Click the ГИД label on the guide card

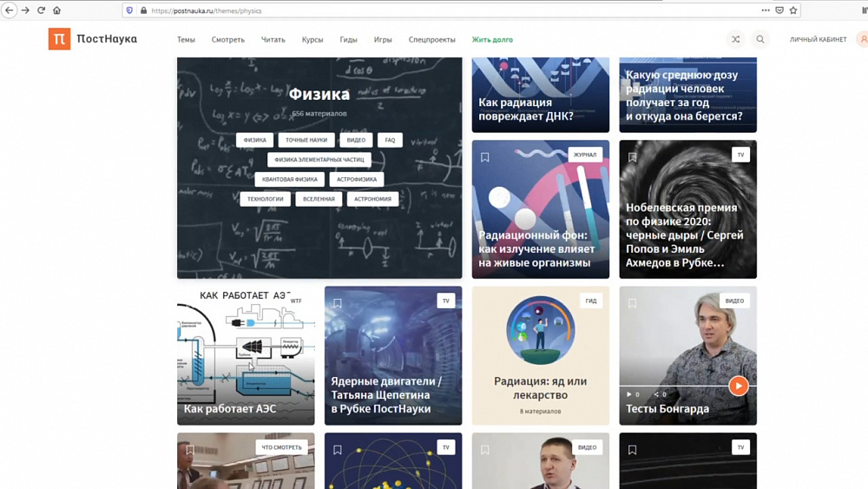(x=591, y=301)
